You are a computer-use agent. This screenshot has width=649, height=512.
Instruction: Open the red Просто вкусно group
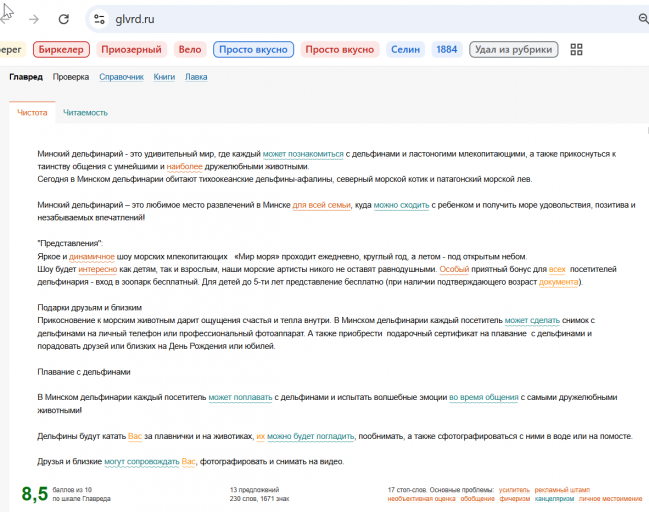pyautogui.click(x=339, y=50)
